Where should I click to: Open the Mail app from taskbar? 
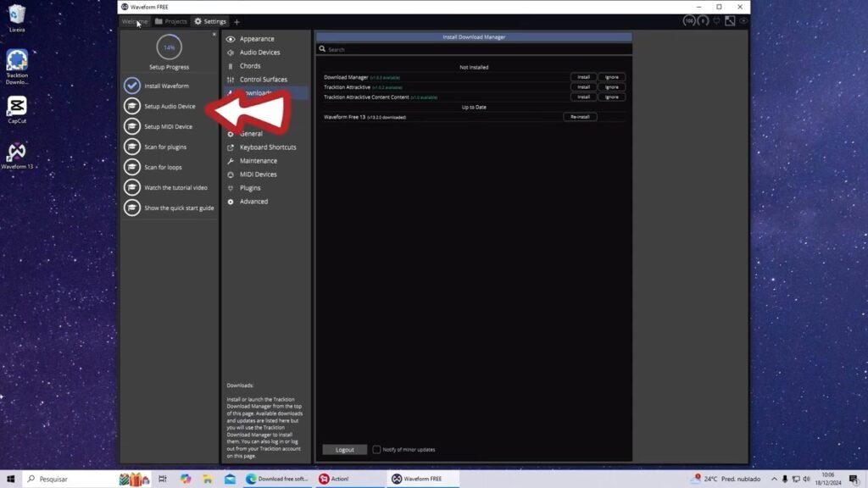tap(231, 480)
